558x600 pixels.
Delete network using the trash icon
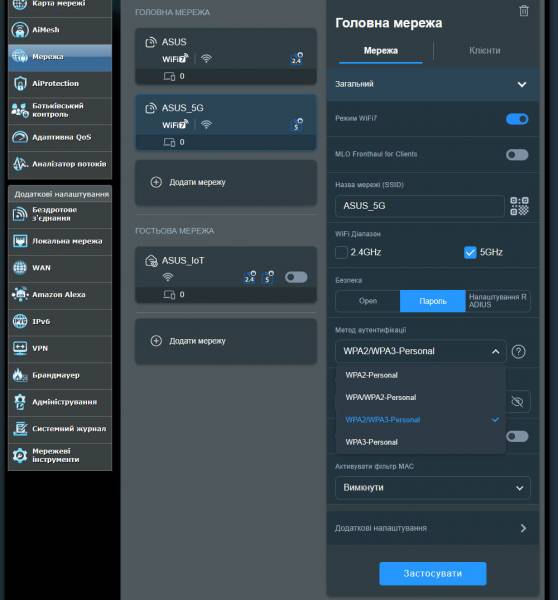[524, 11]
